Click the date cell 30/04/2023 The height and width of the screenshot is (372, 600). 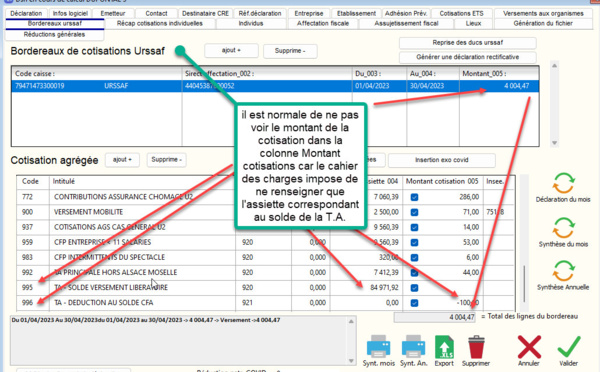[427, 86]
